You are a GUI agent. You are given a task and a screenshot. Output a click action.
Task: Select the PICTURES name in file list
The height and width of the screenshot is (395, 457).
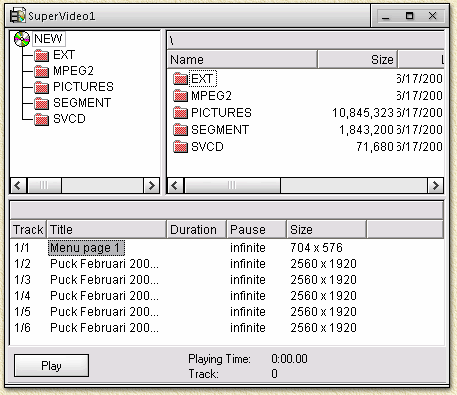(x=221, y=113)
